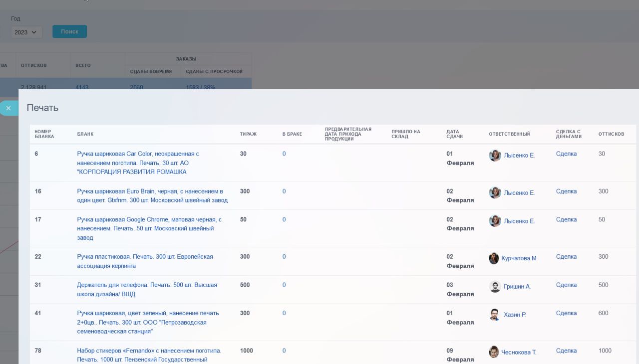Screen dimensions: 639x364
Task: Close the Печать side panel
Action: coord(8,108)
